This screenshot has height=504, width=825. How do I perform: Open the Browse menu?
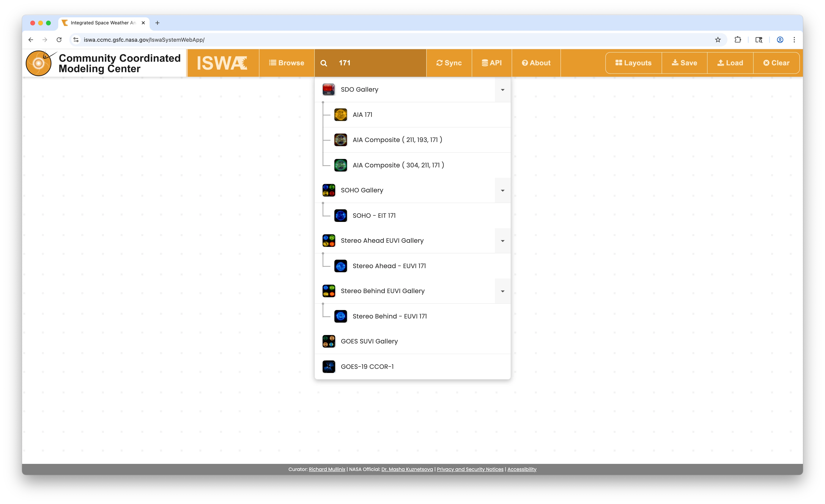coord(287,63)
